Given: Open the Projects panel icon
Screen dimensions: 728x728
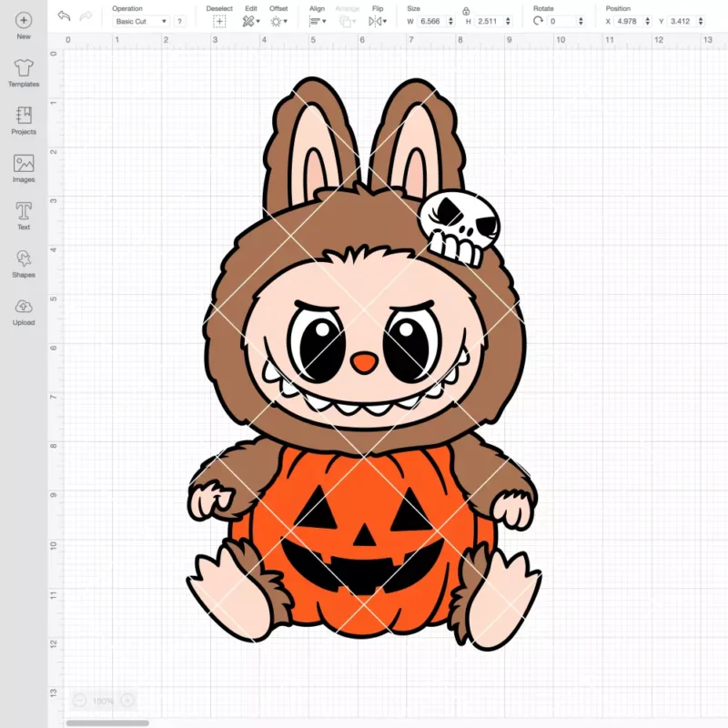Looking at the screenshot, I should 24,116.
